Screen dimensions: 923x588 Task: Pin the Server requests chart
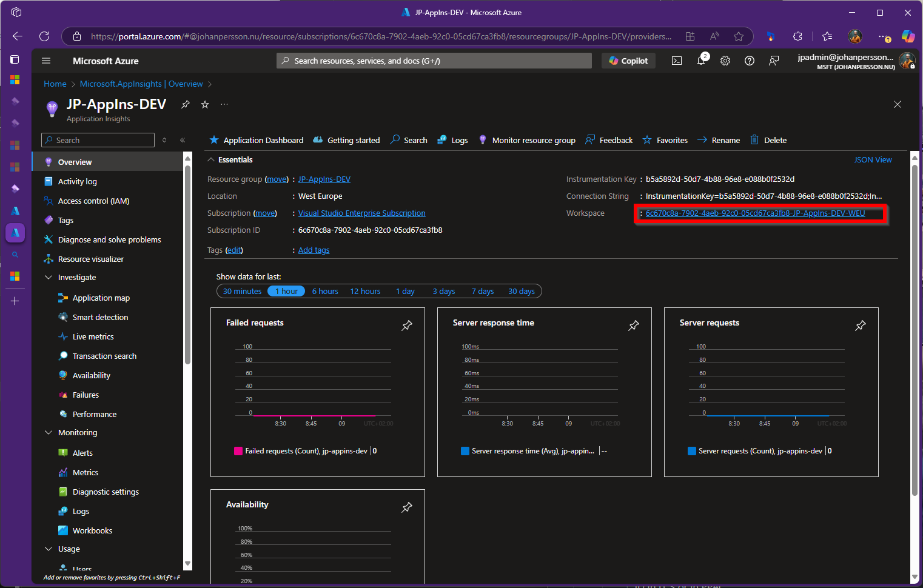861,326
